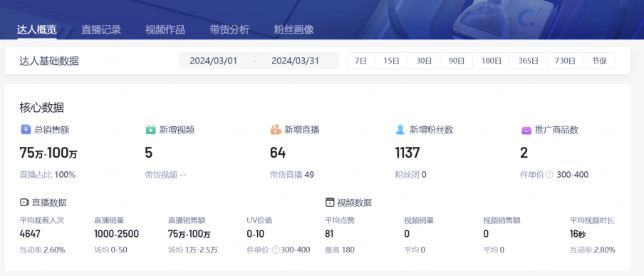Open the 达人概览 tab
The width and height of the screenshot is (644, 276).
[x=37, y=30]
